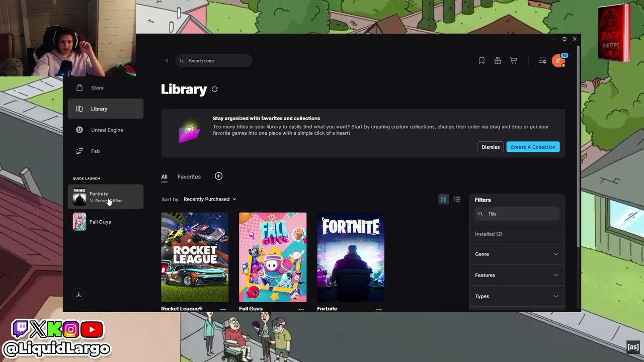Click the Twitch logo in overlay
This screenshot has height=362, width=644.
[x=21, y=329]
